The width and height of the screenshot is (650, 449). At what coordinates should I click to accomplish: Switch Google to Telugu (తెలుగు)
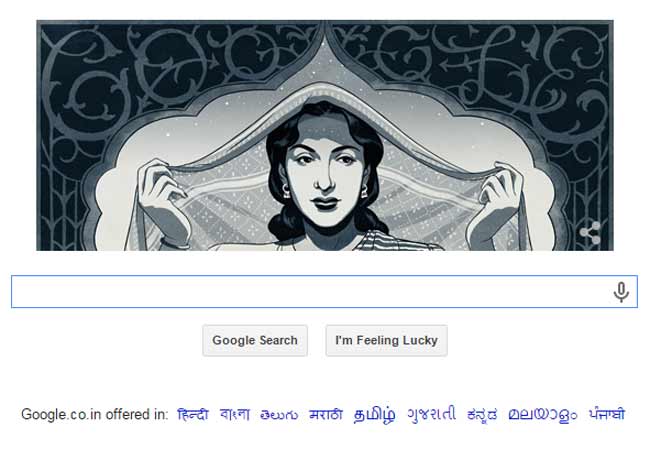point(279,415)
